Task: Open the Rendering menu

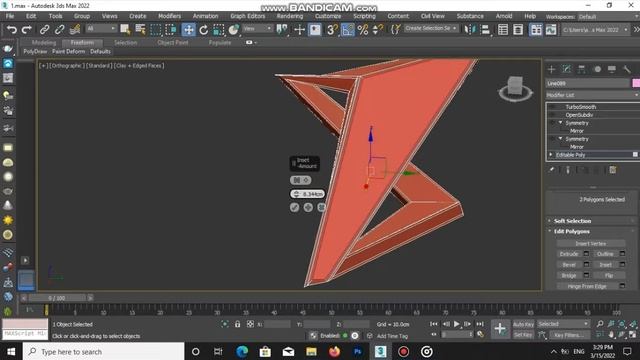Action: point(290,16)
